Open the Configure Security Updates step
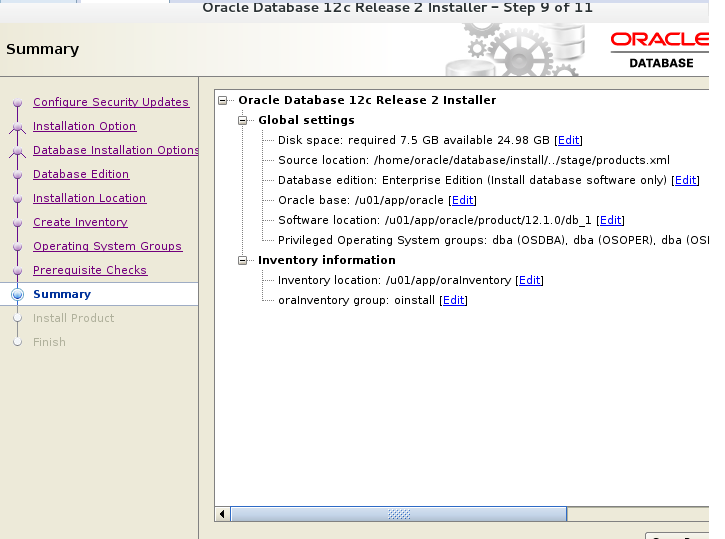 [x=111, y=102]
